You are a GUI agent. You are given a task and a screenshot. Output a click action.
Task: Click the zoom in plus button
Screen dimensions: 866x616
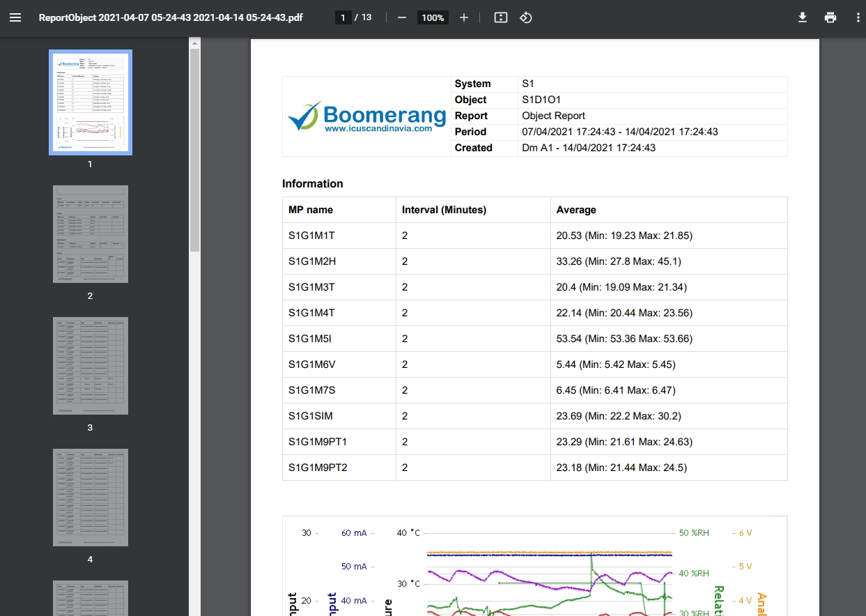tap(464, 17)
